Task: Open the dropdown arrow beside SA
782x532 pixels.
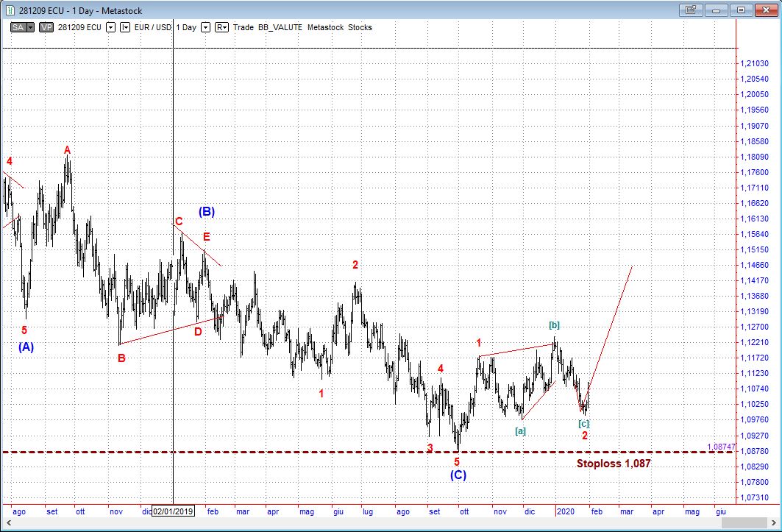Action: (30, 27)
